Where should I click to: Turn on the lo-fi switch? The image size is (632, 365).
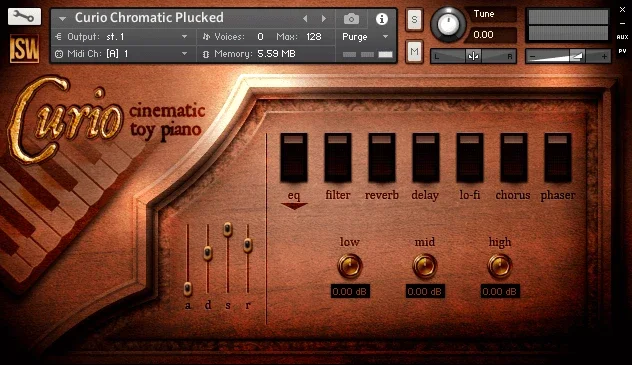coord(470,158)
